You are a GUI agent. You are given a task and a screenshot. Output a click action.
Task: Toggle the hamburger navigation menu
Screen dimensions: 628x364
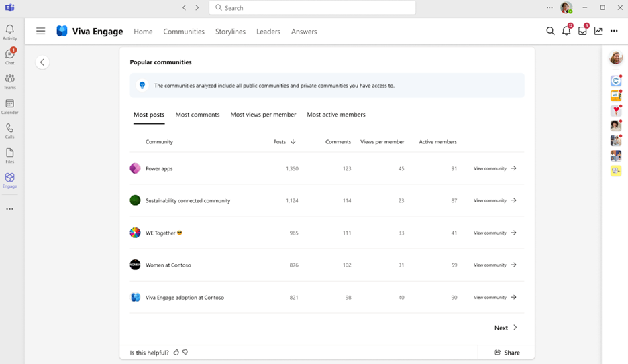(41, 31)
